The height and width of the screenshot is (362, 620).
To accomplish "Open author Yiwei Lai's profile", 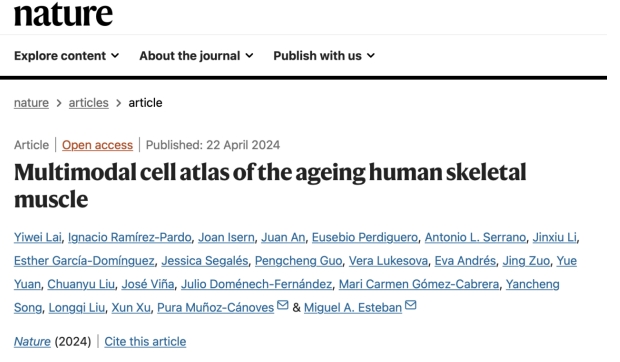I will tap(38, 237).
